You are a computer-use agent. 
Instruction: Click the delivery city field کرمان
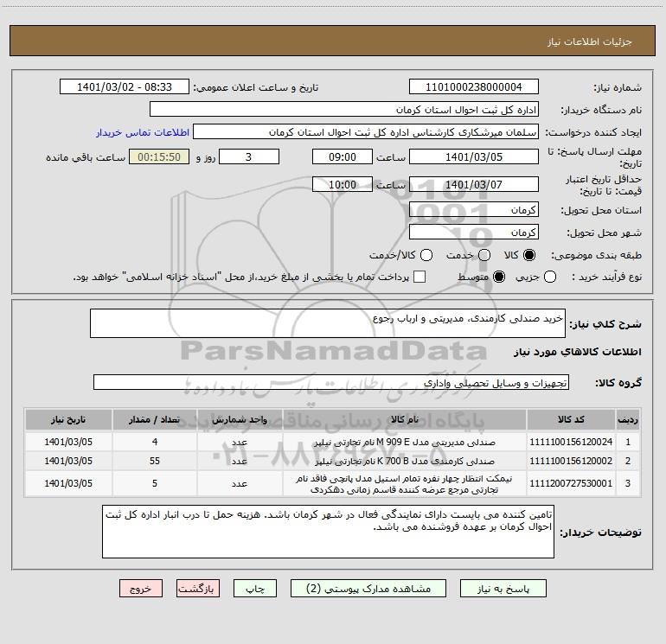474,232
